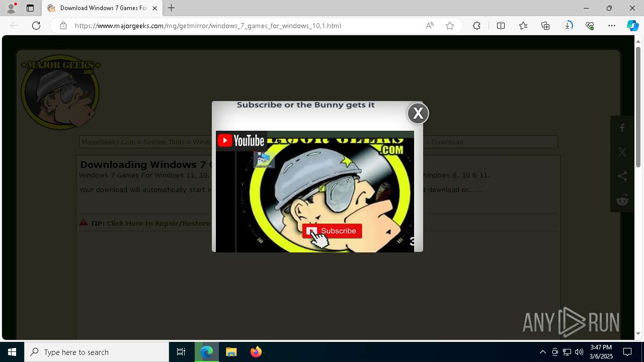Open a new browser tab
Viewport: 644px width, 362px height.
(x=172, y=8)
